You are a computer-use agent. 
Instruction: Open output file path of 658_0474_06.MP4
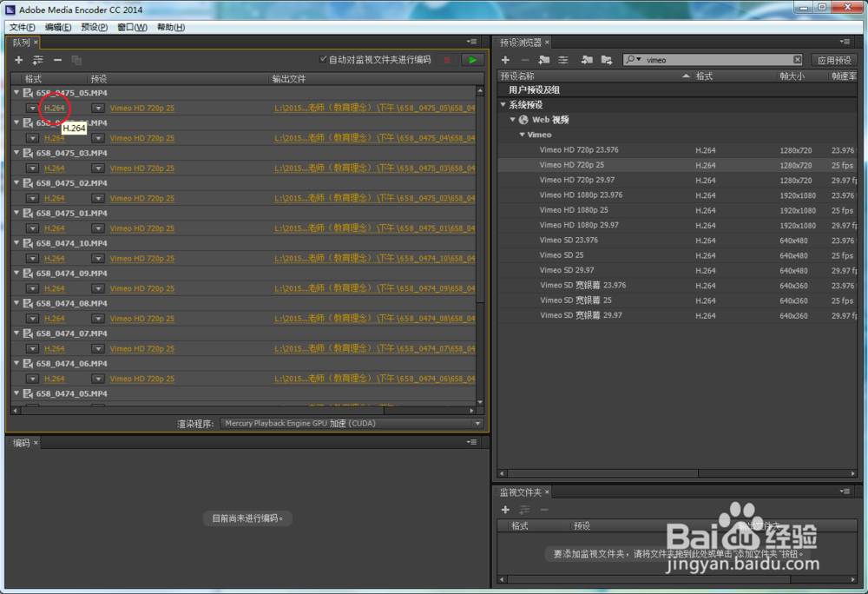(375, 379)
